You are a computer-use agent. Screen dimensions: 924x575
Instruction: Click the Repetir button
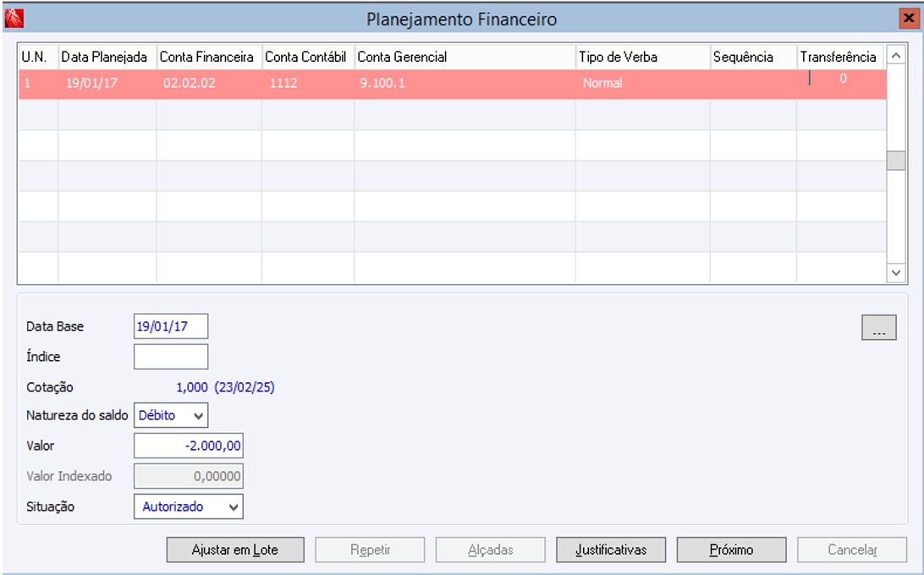click(x=370, y=550)
